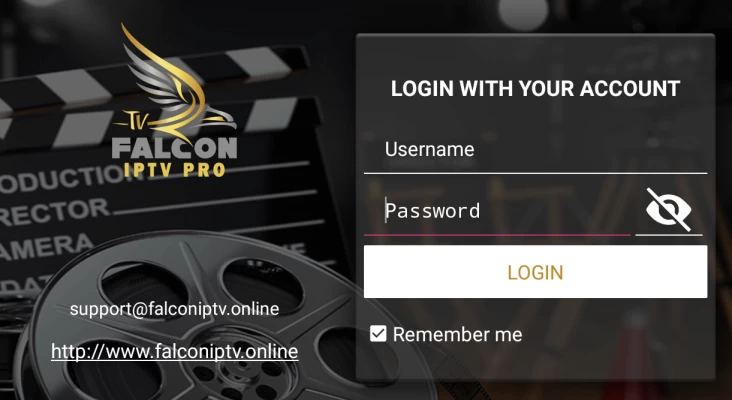Click the white line under the Username field

535,173
